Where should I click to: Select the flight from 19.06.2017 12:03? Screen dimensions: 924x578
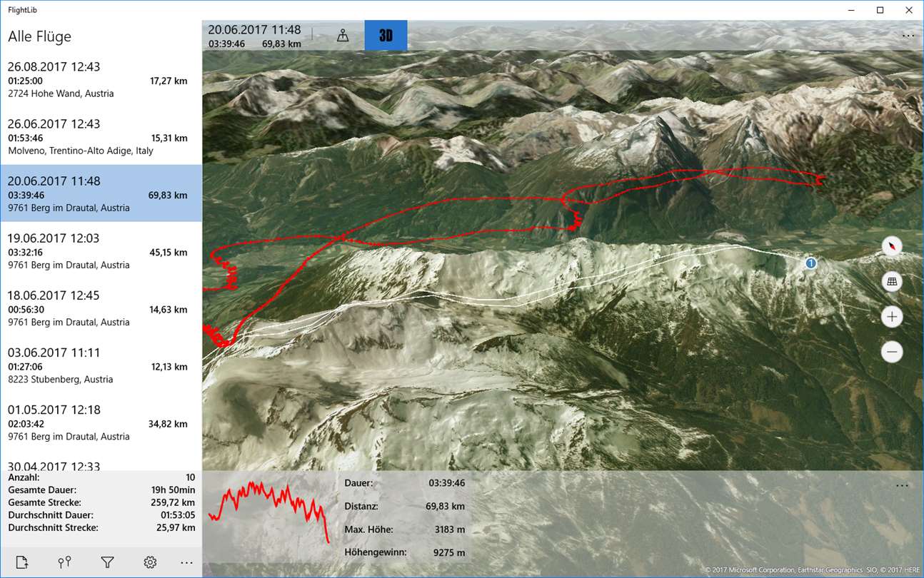pyautogui.click(x=101, y=250)
